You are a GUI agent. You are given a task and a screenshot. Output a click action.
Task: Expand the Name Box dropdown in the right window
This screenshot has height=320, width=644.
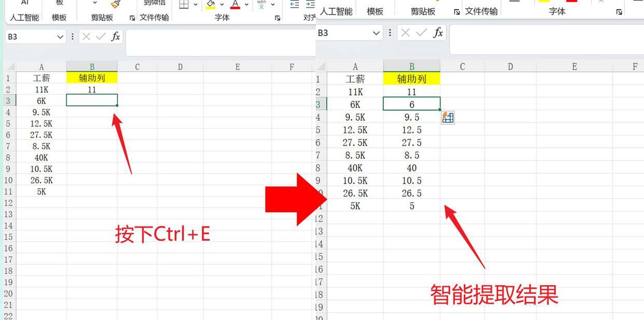click(376, 33)
